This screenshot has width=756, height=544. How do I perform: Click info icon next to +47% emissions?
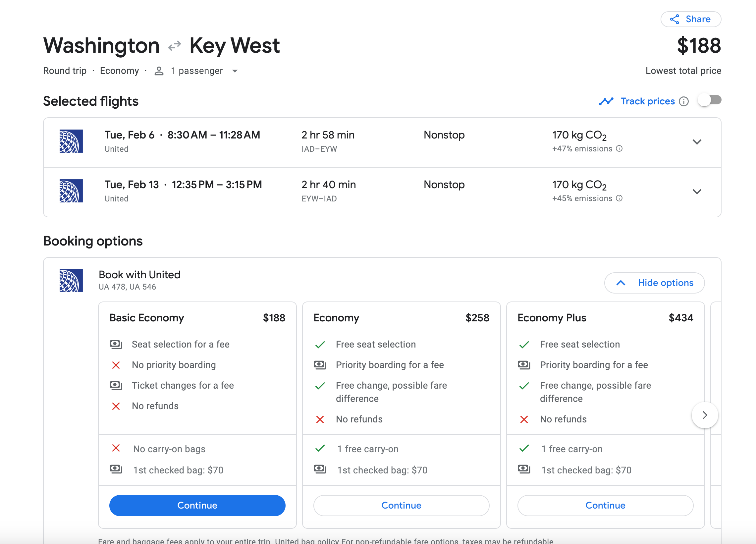pos(619,149)
